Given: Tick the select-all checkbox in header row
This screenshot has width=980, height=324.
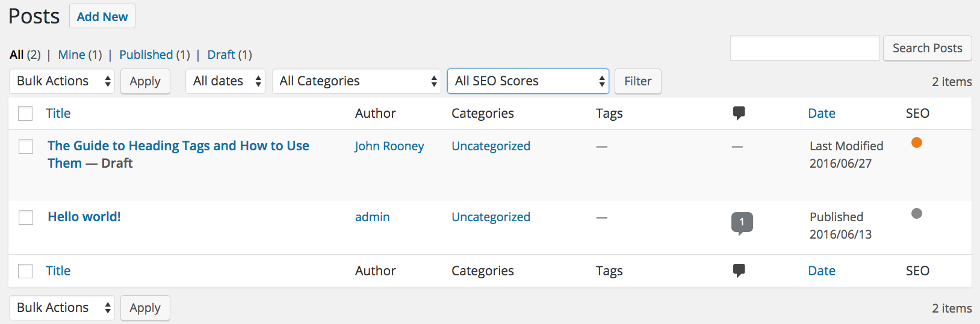Looking at the screenshot, I should pos(25,114).
